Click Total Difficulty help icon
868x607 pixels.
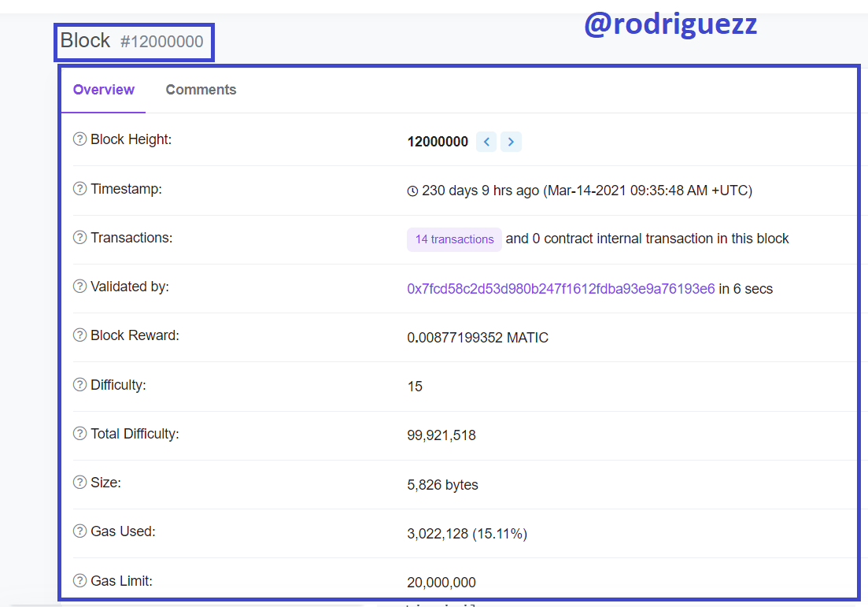[x=79, y=433]
